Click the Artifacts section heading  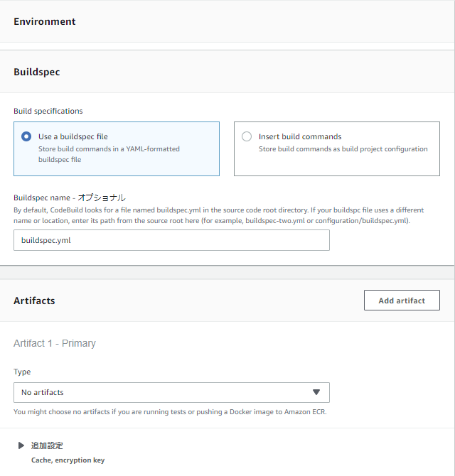tap(34, 301)
